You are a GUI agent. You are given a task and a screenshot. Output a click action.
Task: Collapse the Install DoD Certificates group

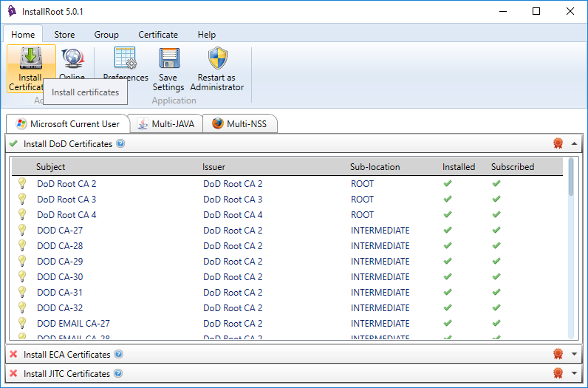(x=574, y=143)
